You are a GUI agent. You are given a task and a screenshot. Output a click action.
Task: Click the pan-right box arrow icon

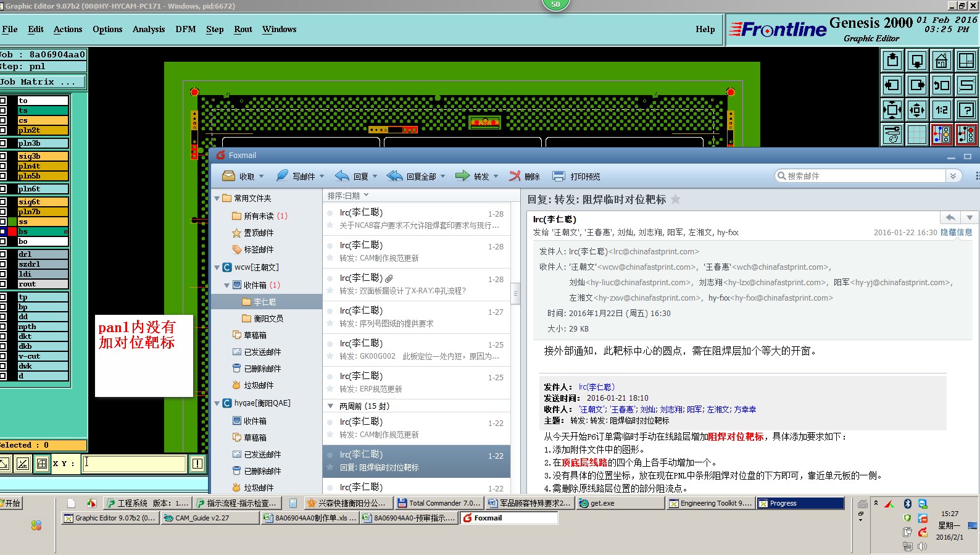916,85
